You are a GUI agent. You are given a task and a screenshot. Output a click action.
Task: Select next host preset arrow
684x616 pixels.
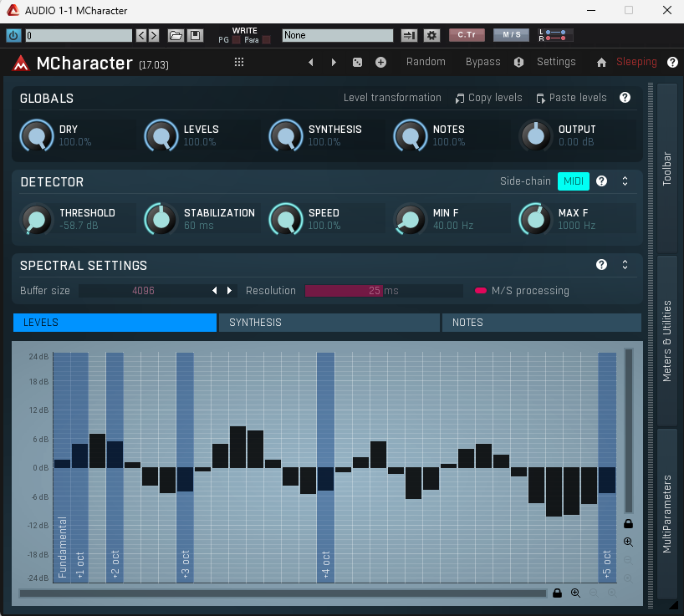(x=154, y=35)
